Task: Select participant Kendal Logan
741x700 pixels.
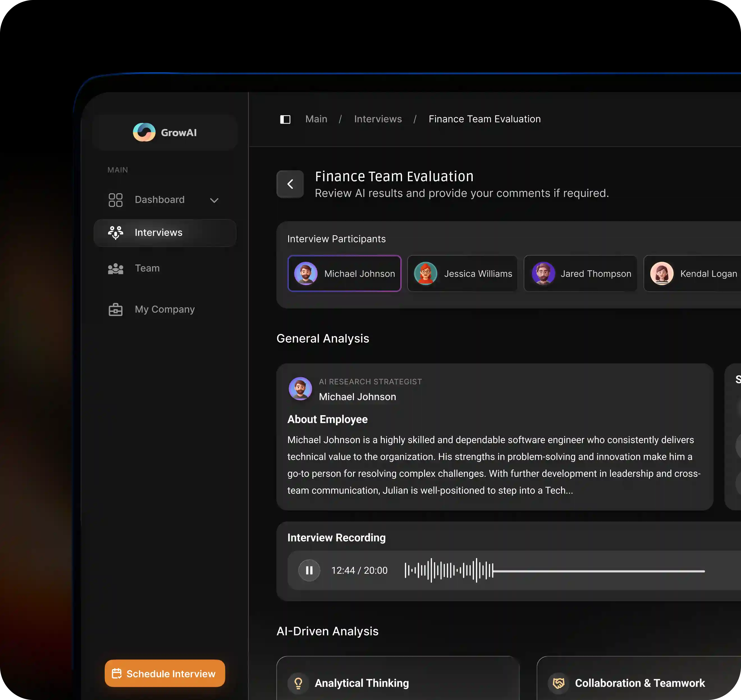Action: pyautogui.click(x=694, y=274)
